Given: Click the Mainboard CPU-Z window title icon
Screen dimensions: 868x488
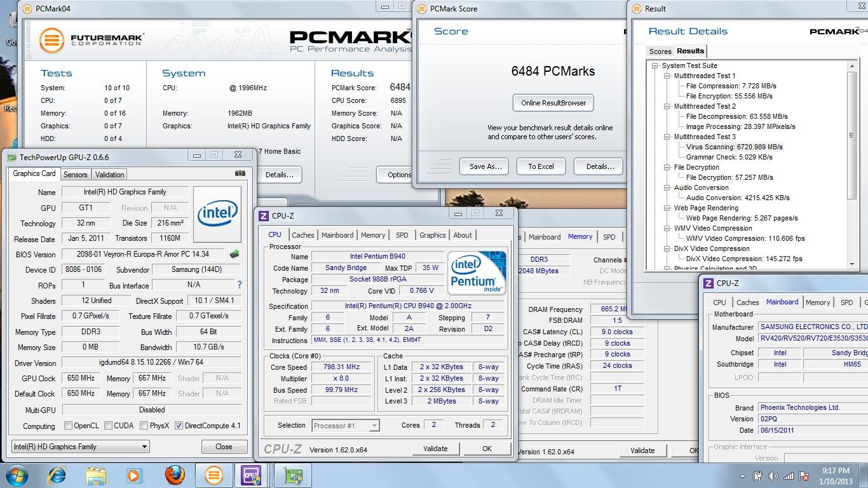Looking at the screenshot, I should pos(709,283).
